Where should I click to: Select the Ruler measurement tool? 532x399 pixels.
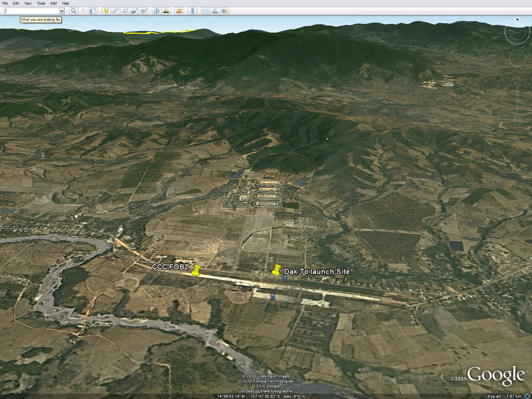193,11
